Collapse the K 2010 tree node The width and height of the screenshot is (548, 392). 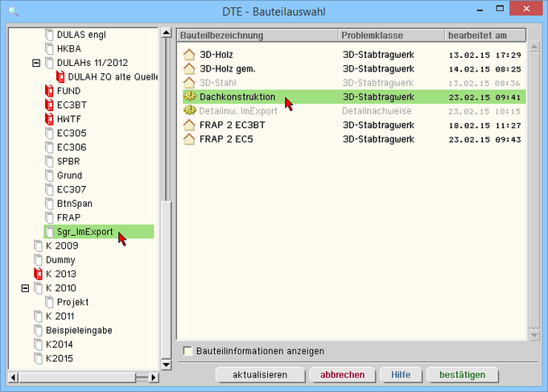point(25,288)
